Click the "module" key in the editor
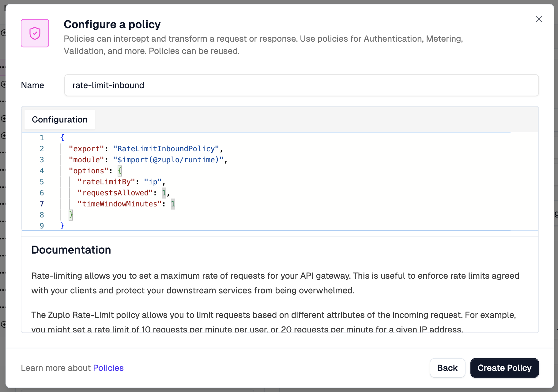The width and height of the screenshot is (558, 392). pos(84,160)
